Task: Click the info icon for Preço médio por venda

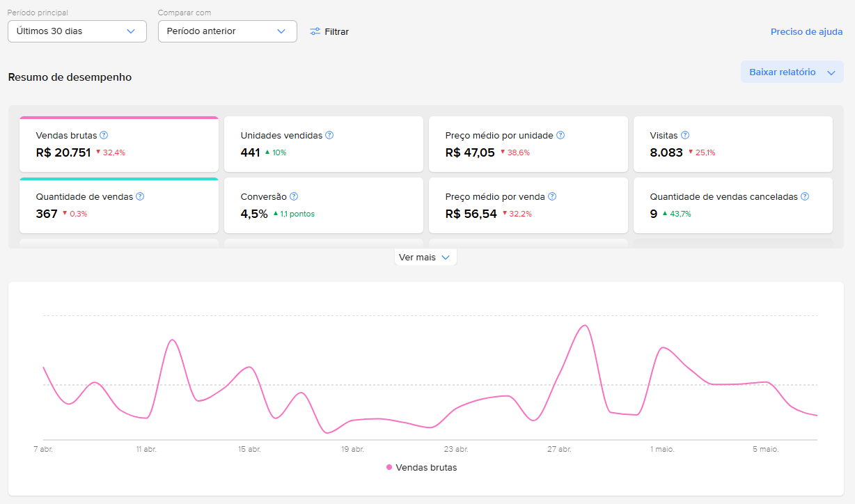Action: coord(552,196)
